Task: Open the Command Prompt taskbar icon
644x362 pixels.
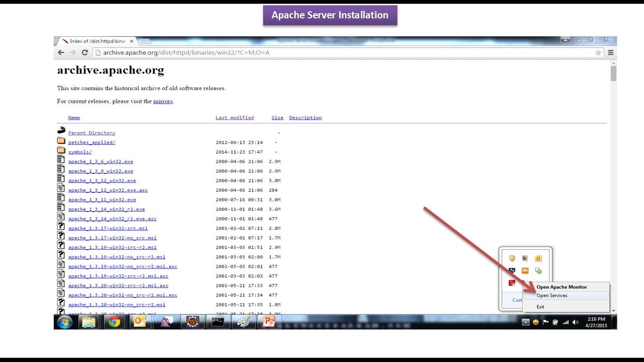Action: pos(217,322)
